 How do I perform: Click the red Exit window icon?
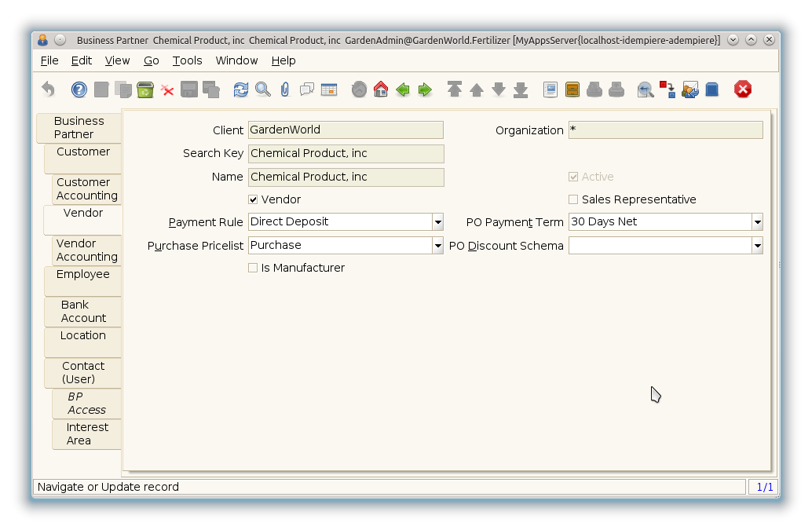743,90
